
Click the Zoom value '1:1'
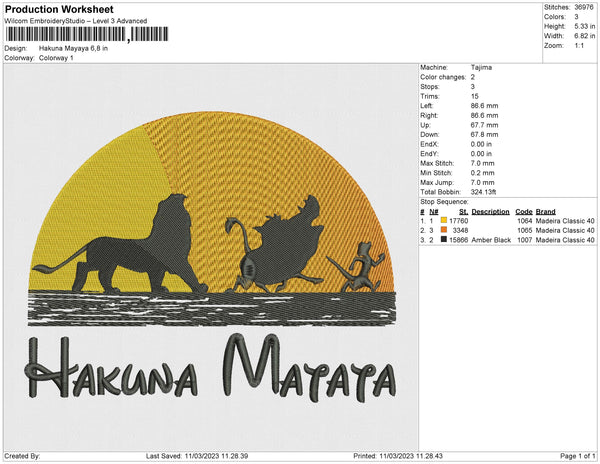point(579,46)
